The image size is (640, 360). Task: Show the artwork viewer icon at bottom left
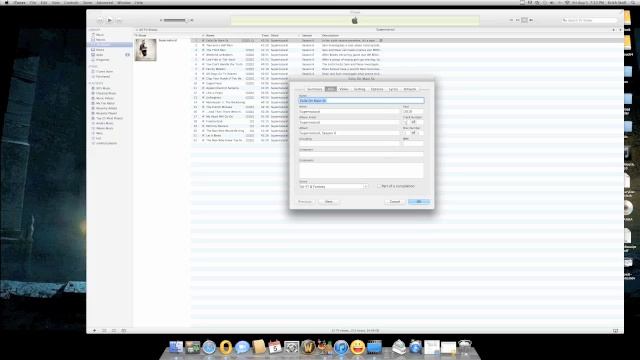124,330
